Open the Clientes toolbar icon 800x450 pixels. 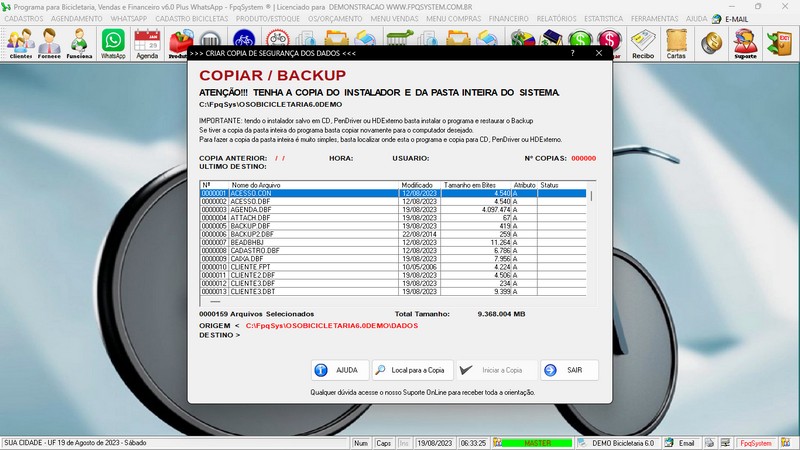21,44
